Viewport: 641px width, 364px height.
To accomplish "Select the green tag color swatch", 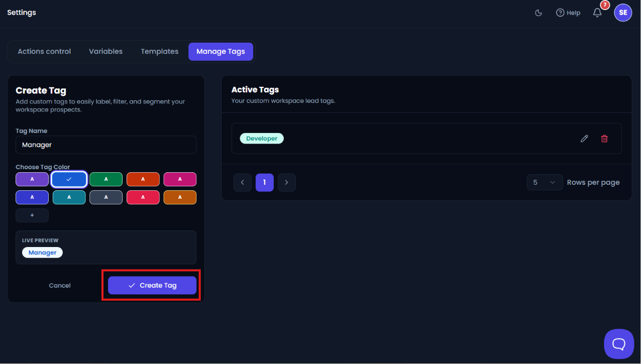I will [106, 179].
